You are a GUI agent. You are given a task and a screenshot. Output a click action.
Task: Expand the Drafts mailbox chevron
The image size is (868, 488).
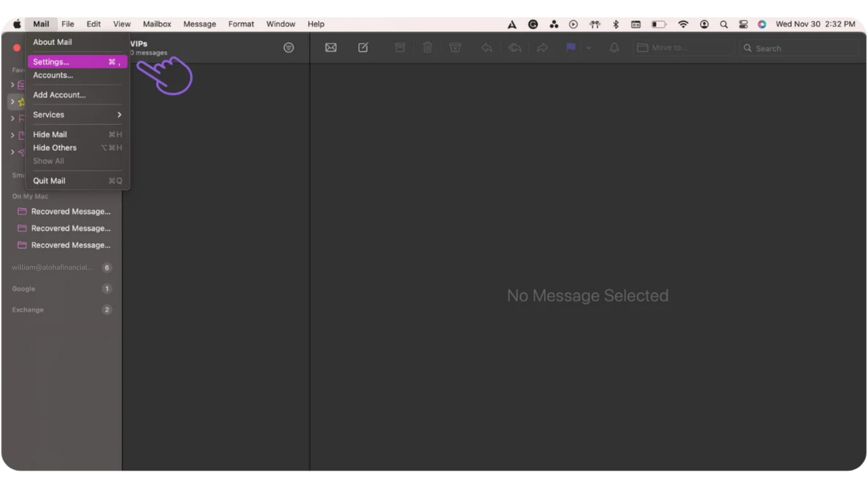[x=12, y=135]
